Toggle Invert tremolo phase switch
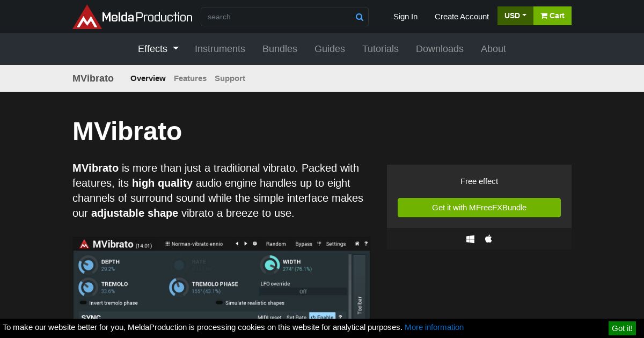The width and height of the screenshot is (644, 338). 83,303
